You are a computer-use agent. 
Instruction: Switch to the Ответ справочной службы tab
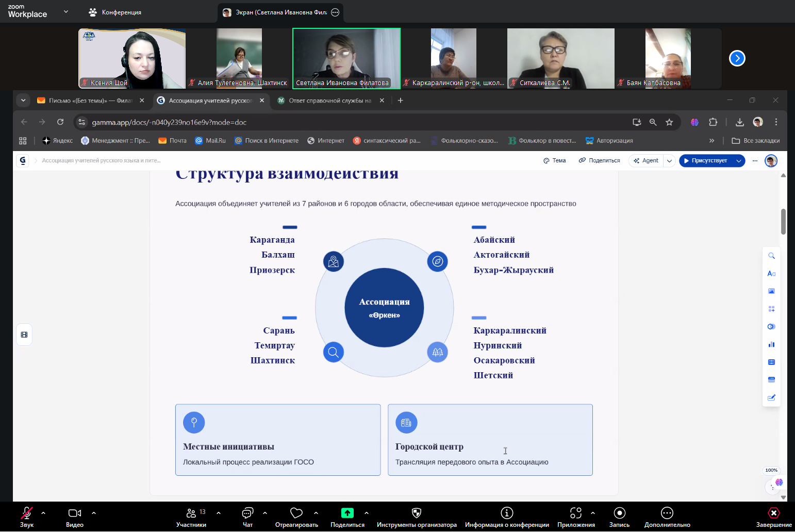coord(330,101)
